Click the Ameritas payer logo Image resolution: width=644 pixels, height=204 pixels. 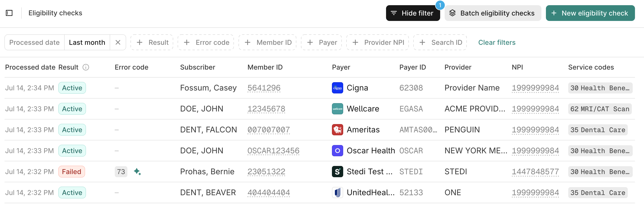(337, 130)
